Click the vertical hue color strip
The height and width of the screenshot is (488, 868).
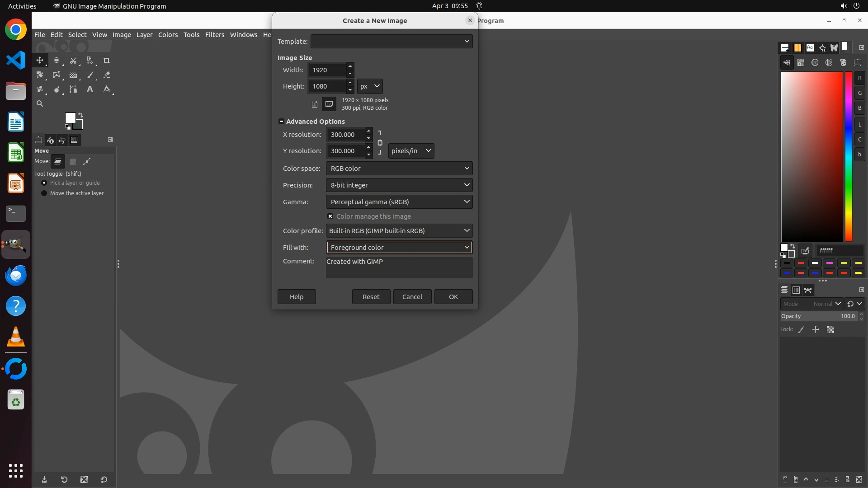pyautogui.click(x=849, y=156)
